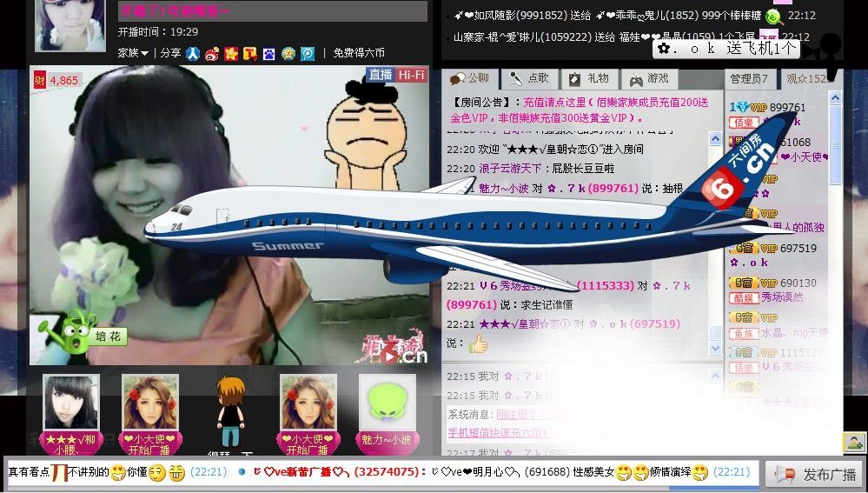
Task: Click the cartoon boy figure icon
Action: [230, 411]
